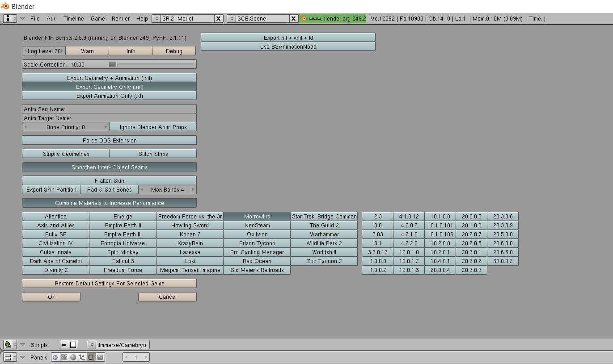This screenshot has height=364, width=613.
Task: Collapse the Panels header menu triangle
Action: pos(22,357)
